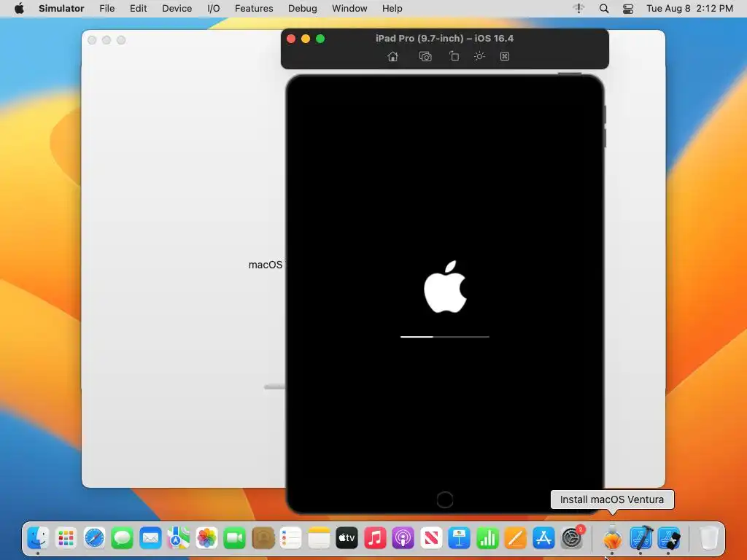This screenshot has height=560, width=747.
Task: Open the Features menu
Action: click(x=254, y=9)
